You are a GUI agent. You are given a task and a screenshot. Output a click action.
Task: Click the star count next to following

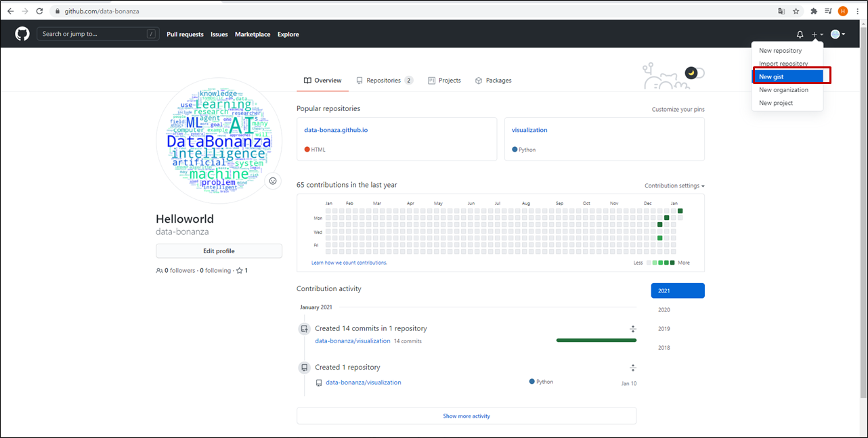point(242,271)
